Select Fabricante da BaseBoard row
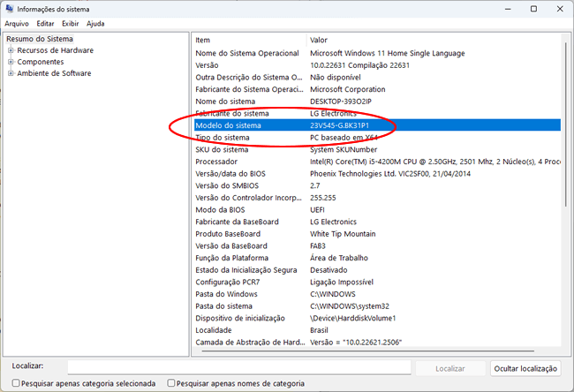The image size is (574, 392). tap(377, 222)
